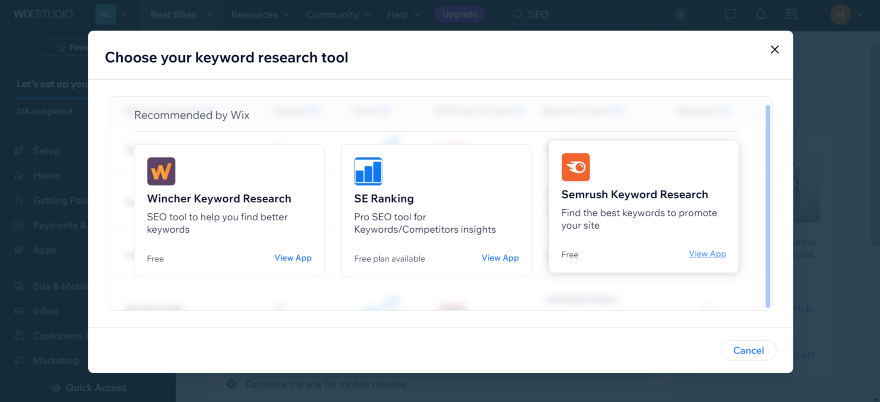Select the Semrush Keyword Research title
The image size is (880, 402).
click(x=635, y=194)
